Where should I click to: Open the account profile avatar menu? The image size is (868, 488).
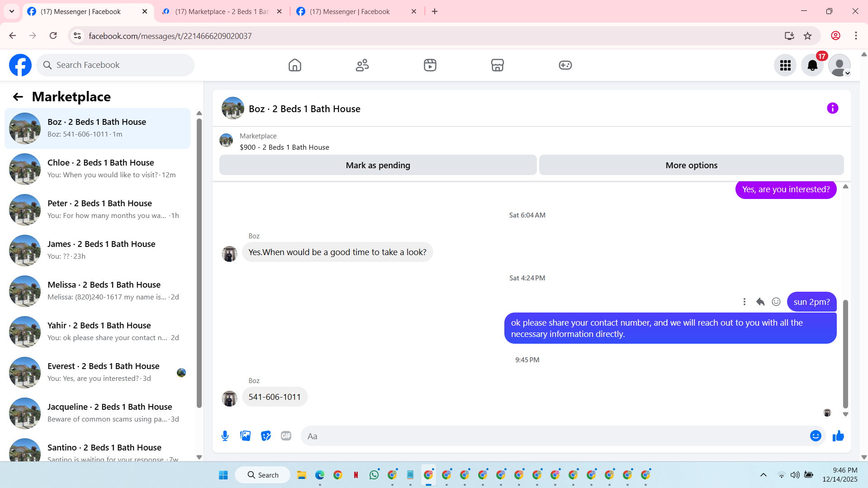click(x=840, y=65)
